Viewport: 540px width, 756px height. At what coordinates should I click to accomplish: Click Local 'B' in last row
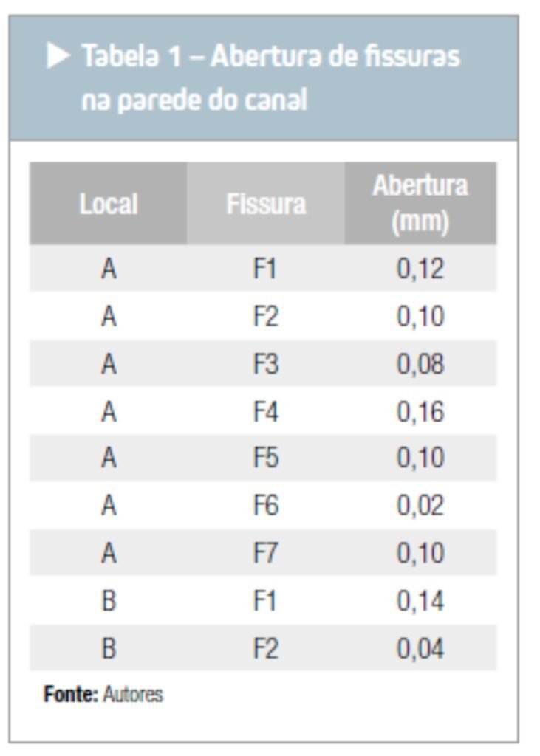tap(109, 648)
